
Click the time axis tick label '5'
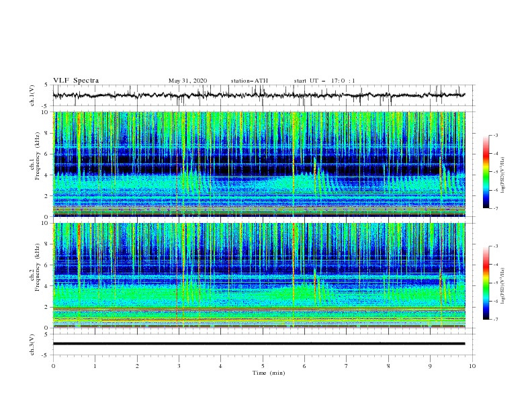pyautogui.click(x=263, y=366)
